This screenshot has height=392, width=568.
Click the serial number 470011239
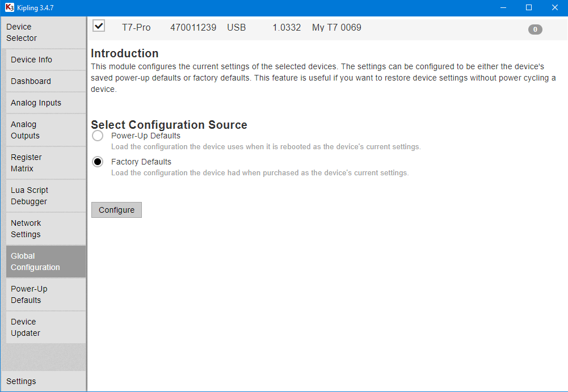point(193,27)
